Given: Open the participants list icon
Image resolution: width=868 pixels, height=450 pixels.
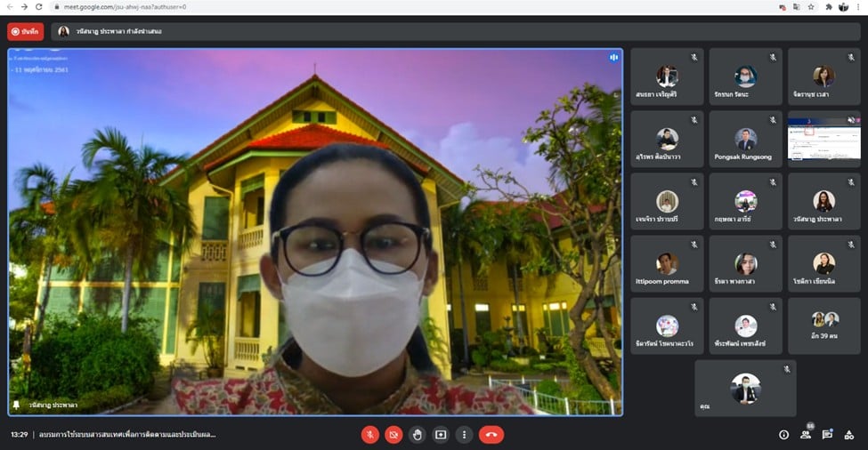Looking at the screenshot, I should click(805, 435).
